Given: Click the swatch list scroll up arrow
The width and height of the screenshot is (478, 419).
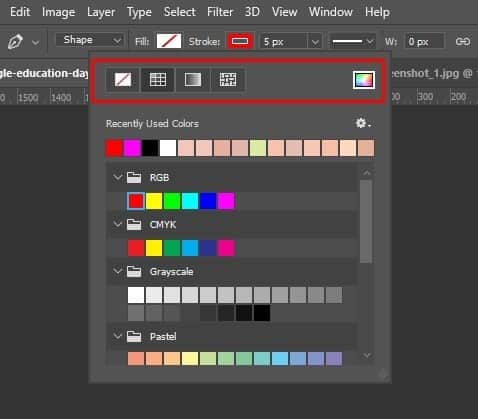Looking at the screenshot, I should 366,173.
